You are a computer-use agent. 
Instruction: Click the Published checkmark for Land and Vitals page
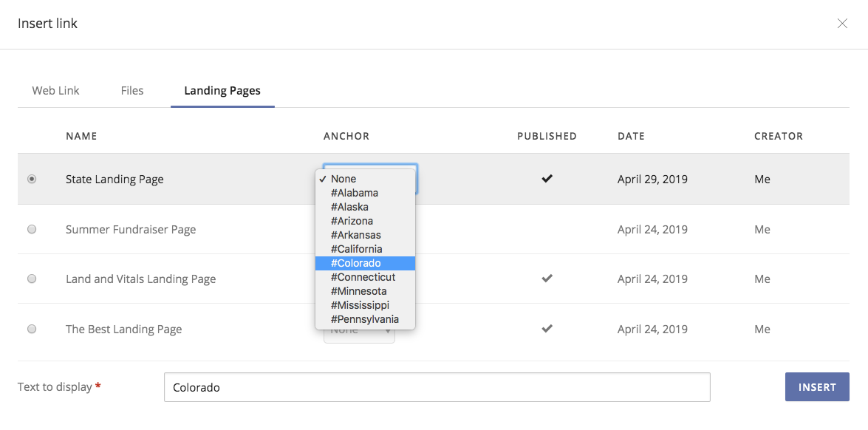547,279
